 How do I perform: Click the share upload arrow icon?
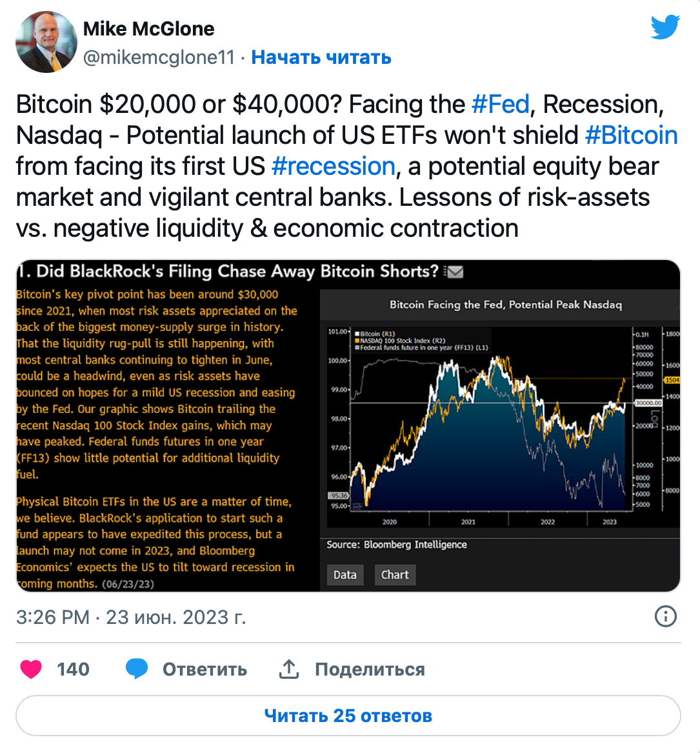(x=289, y=669)
